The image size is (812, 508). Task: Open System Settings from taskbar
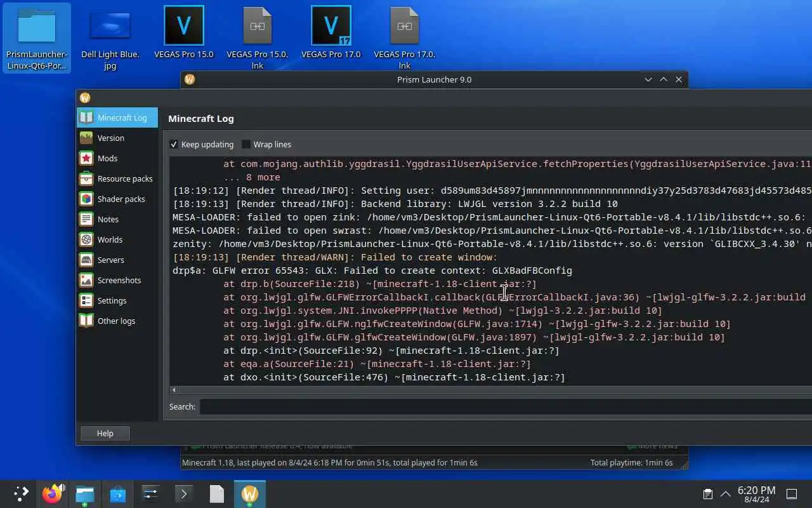[151, 493]
